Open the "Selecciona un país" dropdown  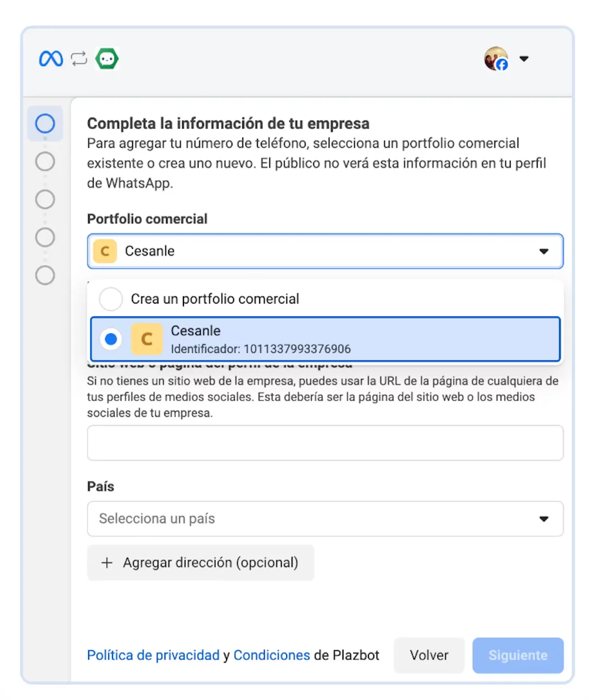325,519
